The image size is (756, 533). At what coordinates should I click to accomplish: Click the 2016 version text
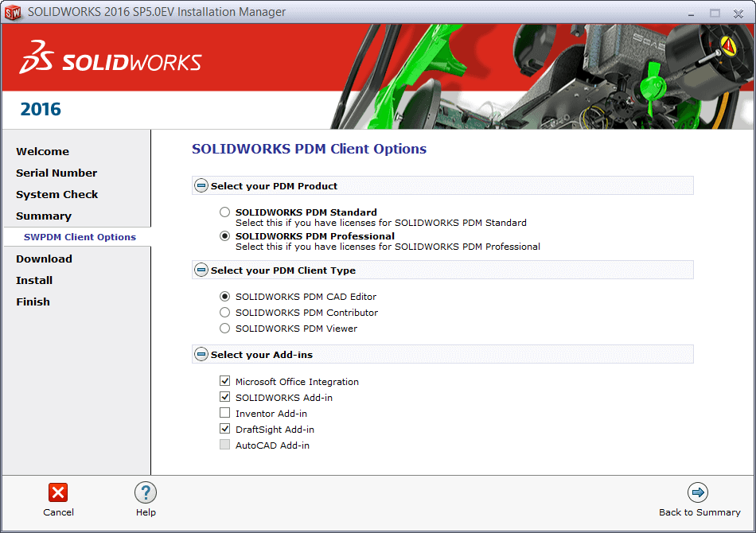(x=41, y=110)
